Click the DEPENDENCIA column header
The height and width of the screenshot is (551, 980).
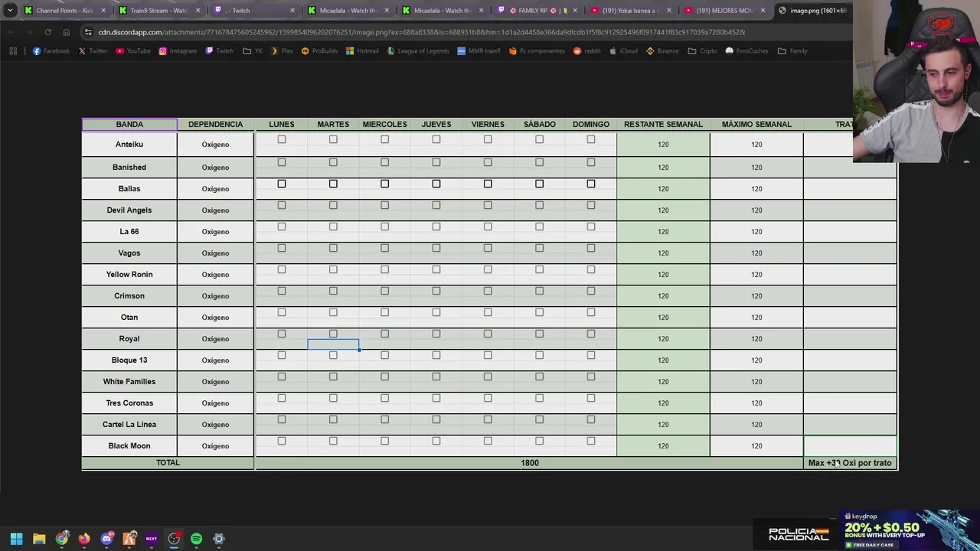point(215,124)
